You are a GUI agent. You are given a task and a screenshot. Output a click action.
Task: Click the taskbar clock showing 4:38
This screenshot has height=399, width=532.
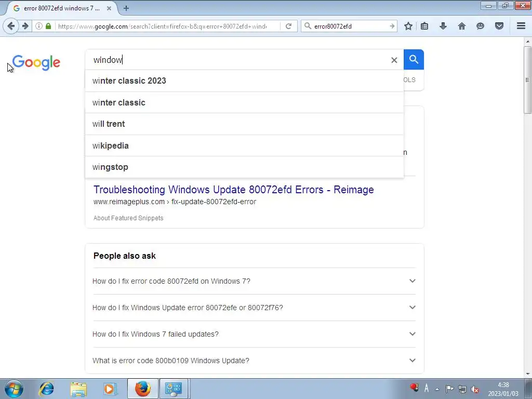click(503, 389)
